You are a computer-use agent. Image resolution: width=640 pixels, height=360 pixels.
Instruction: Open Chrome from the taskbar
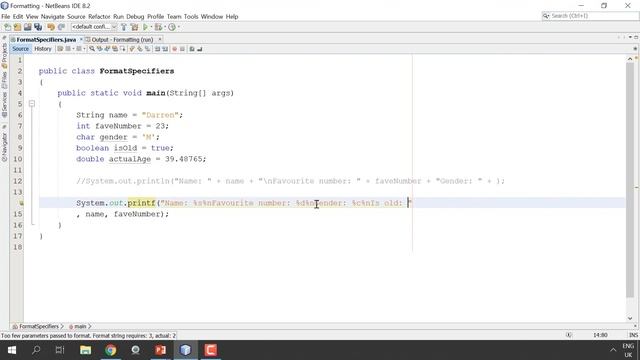(x=111, y=350)
